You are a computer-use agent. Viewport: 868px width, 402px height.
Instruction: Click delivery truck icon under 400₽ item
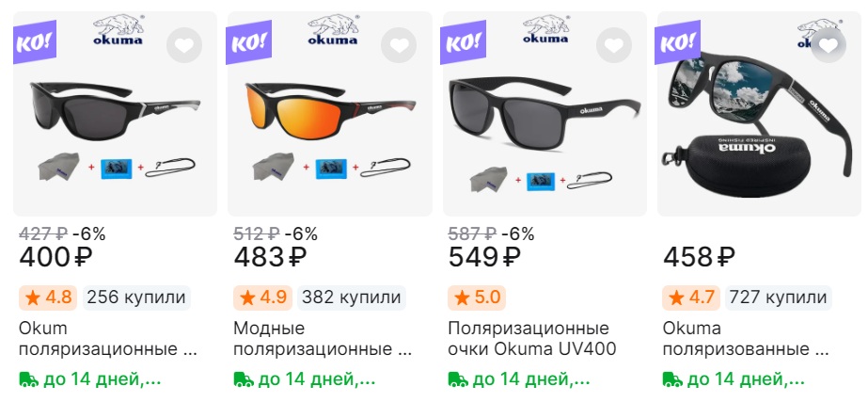coord(29,379)
